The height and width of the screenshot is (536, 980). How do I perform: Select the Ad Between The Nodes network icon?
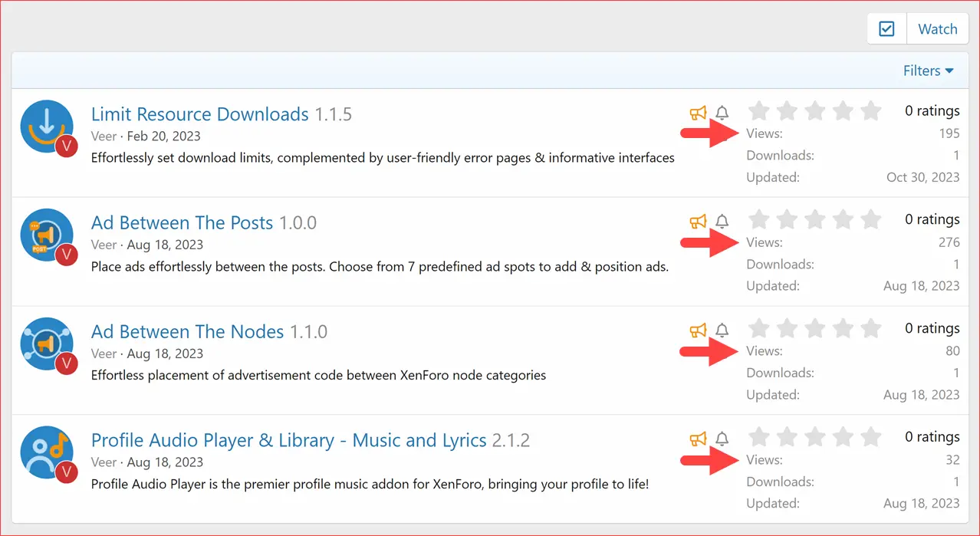pyautogui.click(x=48, y=344)
